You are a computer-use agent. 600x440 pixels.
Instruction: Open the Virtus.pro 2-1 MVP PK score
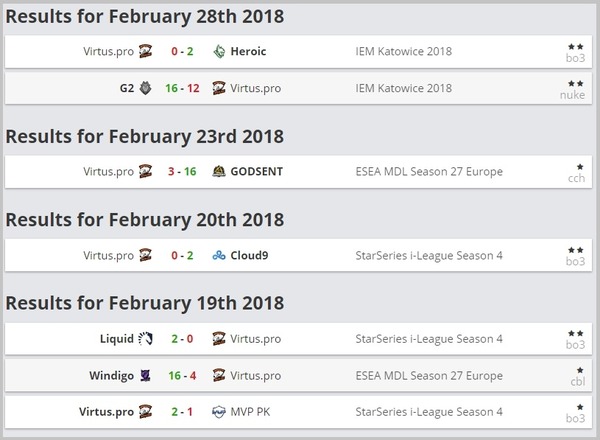point(182,412)
